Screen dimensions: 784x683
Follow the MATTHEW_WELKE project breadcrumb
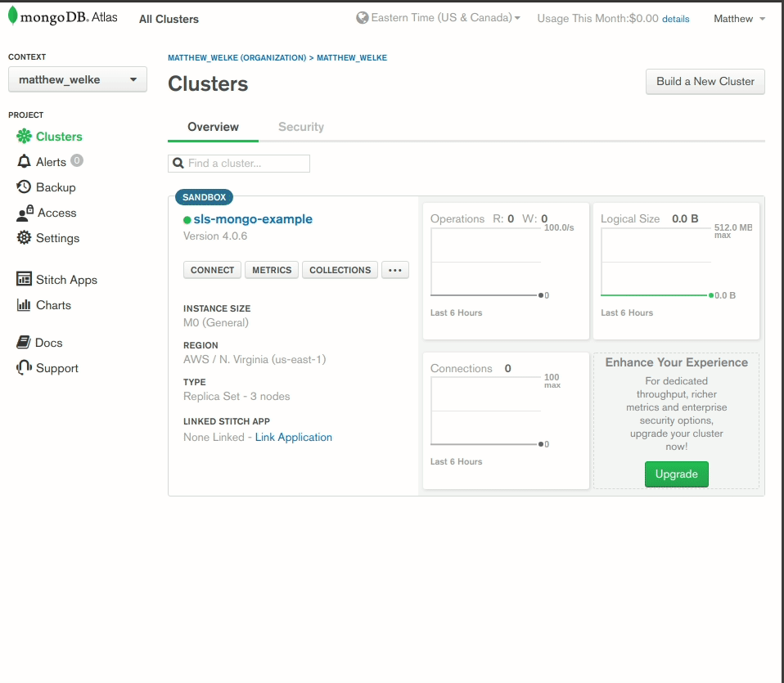(352, 58)
